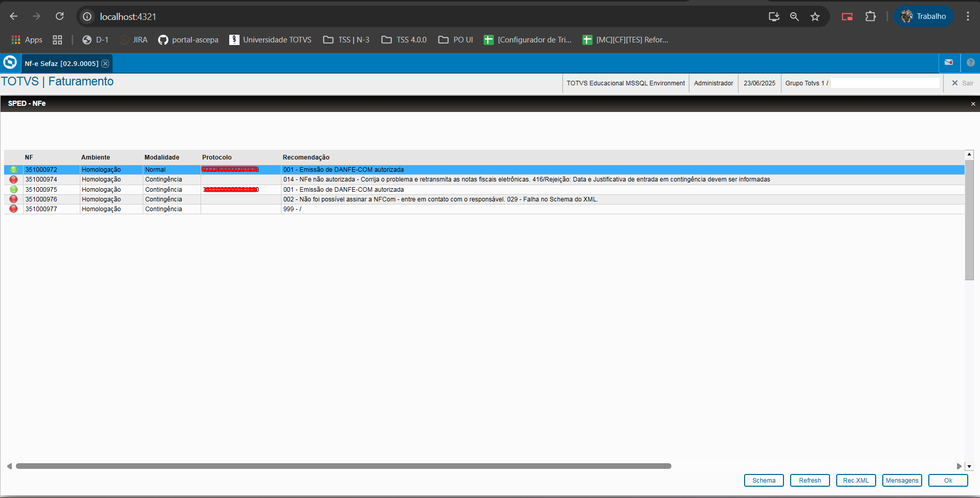Select NF number 351000975

pyautogui.click(x=41, y=190)
